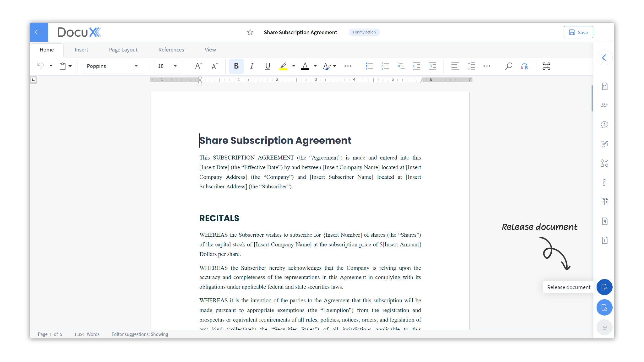644x362 pixels.
Task: Click the 'Share Subscription Agreement' document heading
Action: point(275,140)
